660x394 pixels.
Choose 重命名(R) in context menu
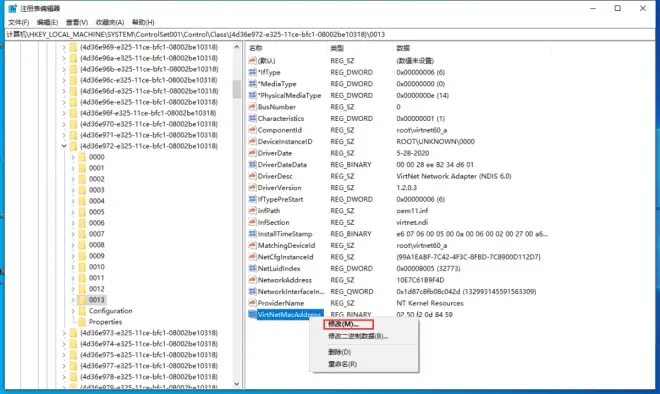coord(342,364)
